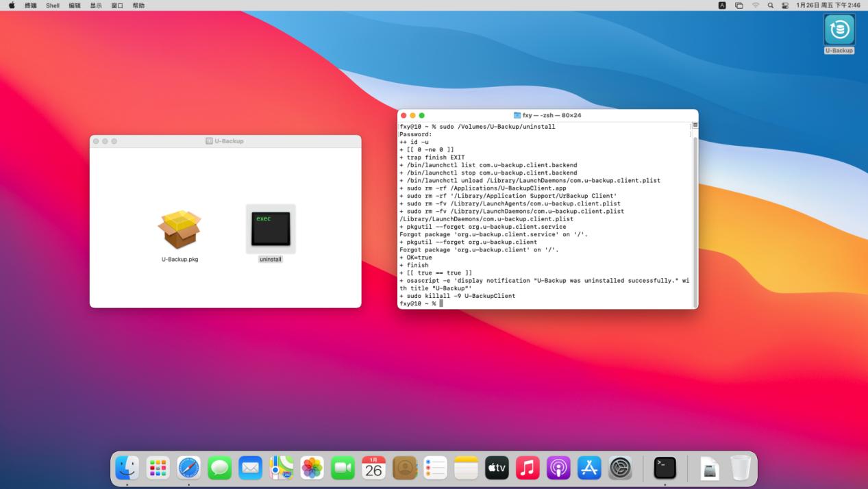Launch Safari from the dock
Viewport: 868px width, 489px height.
(189, 468)
